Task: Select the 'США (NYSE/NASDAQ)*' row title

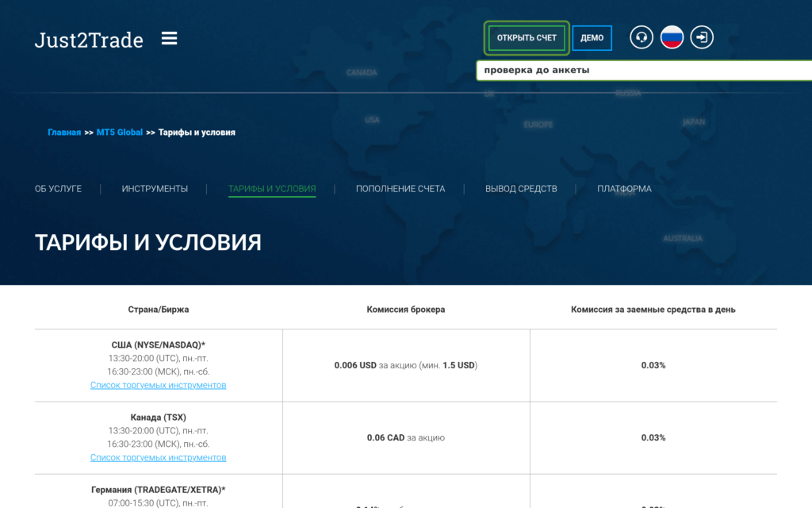Action: pos(159,344)
